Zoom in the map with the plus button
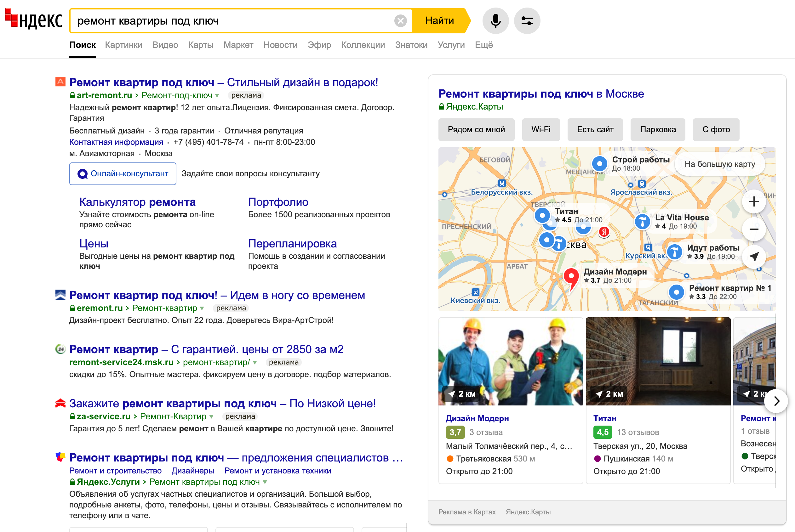The height and width of the screenshot is (532, 795). click(754, 202)
